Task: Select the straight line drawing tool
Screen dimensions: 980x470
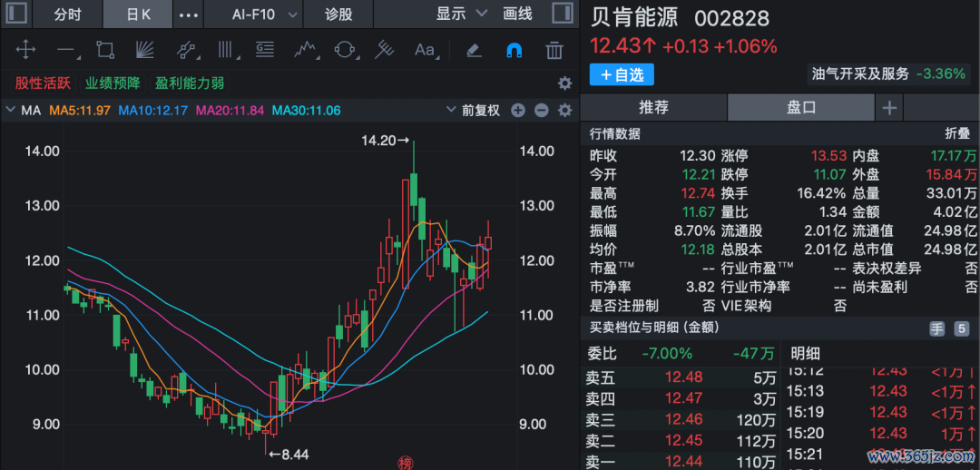Action: [x=65, y=50]
